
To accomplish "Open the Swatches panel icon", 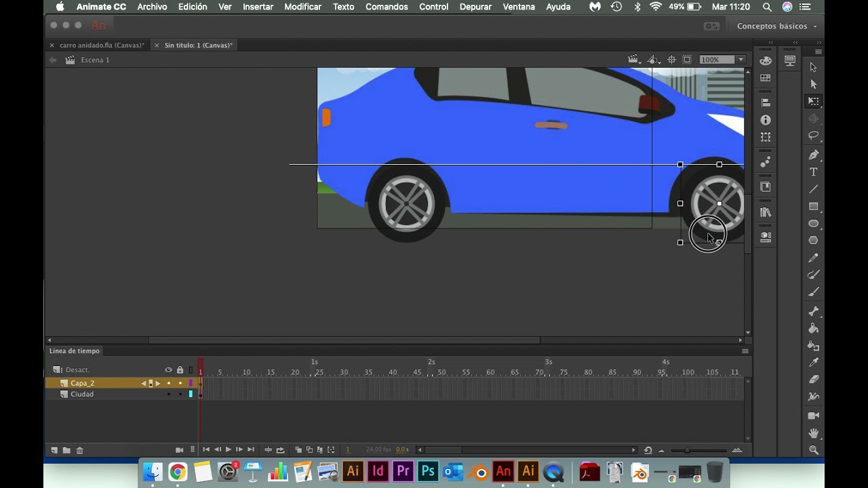I will pyautogui.click(x=766, y=78).
